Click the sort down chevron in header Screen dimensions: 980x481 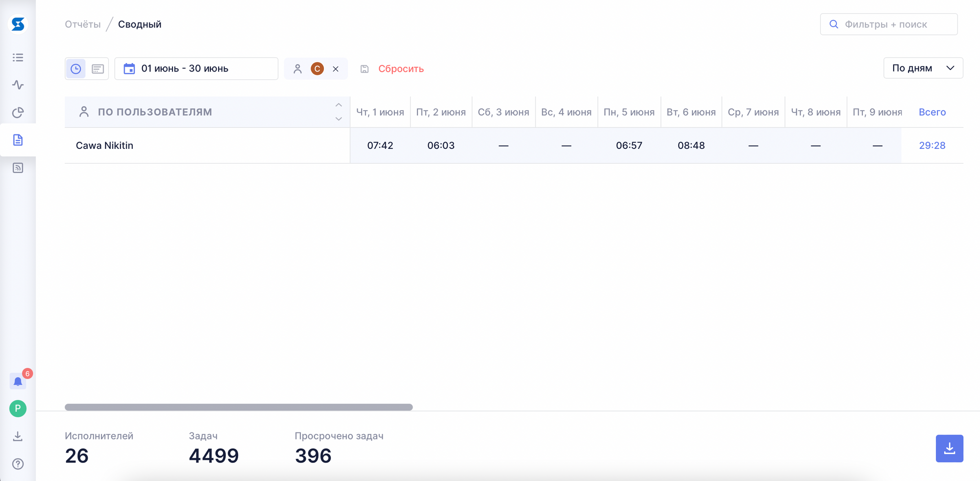[339, 119]
